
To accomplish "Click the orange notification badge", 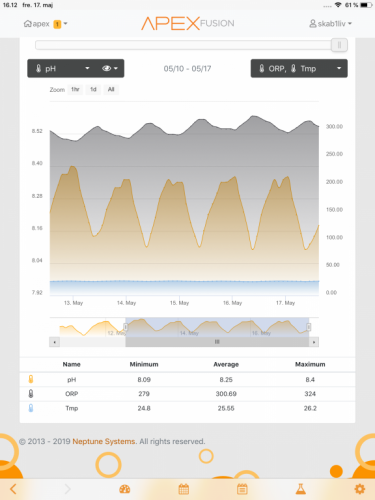I will (x=57, y=24).
